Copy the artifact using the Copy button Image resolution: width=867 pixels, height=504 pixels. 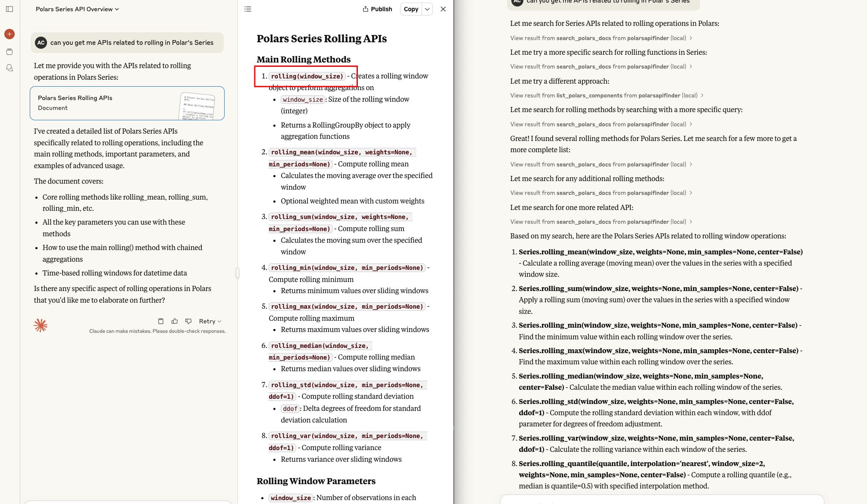pyautogui.click(x=411, y=9)
